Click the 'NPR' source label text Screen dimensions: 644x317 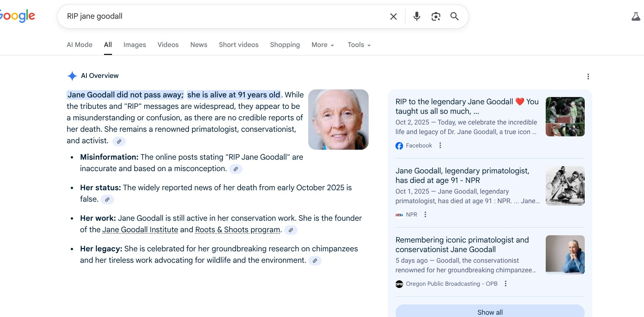point(411,215)
